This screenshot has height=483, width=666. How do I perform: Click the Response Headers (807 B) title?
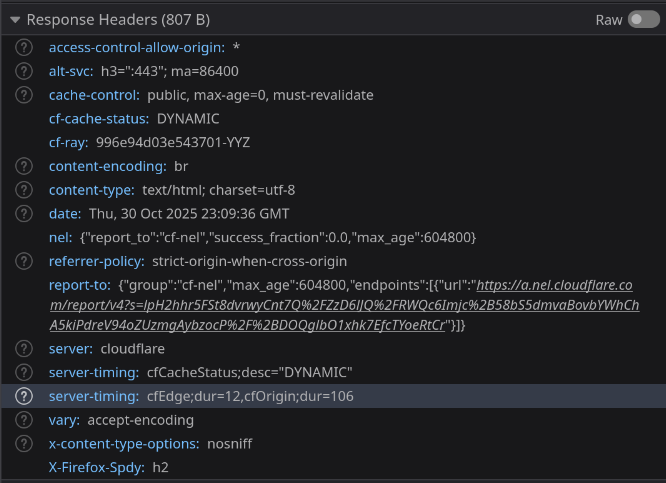[118, 20]
